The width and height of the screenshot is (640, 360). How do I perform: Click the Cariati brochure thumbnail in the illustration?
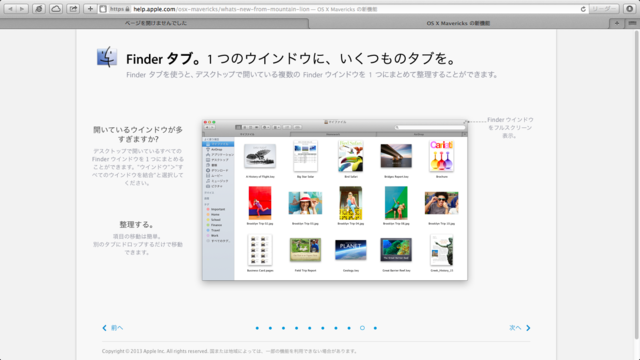tap(441, 156)
